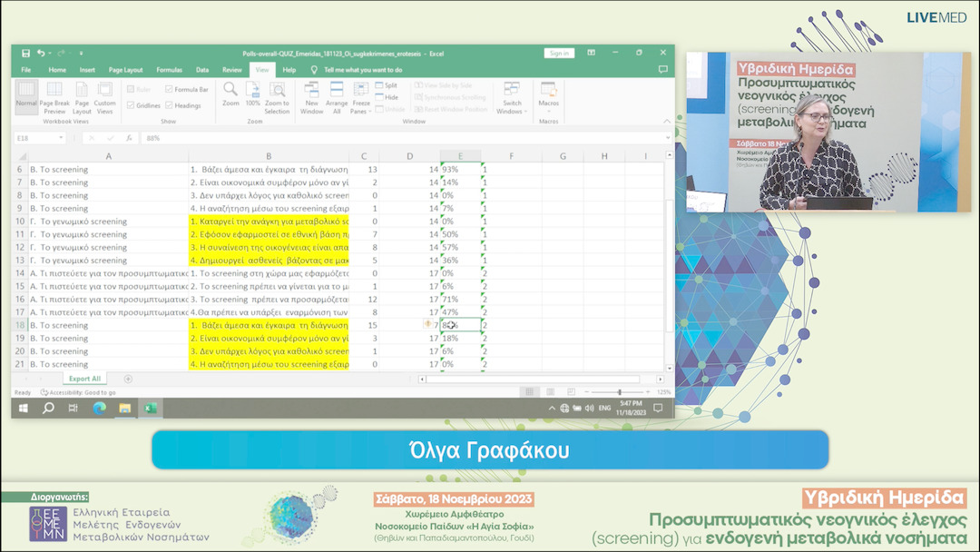Screen dimensions: 980x552
Task: Open a New Window of the workbook
Action: [x=312, y=95]
